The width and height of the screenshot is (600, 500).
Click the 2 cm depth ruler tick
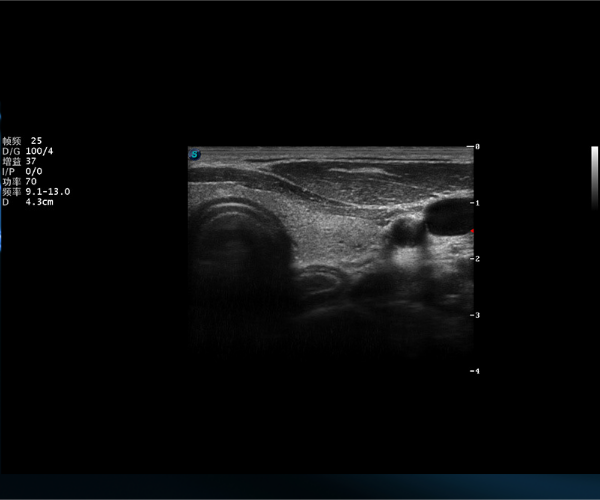(x=476, y=259)
